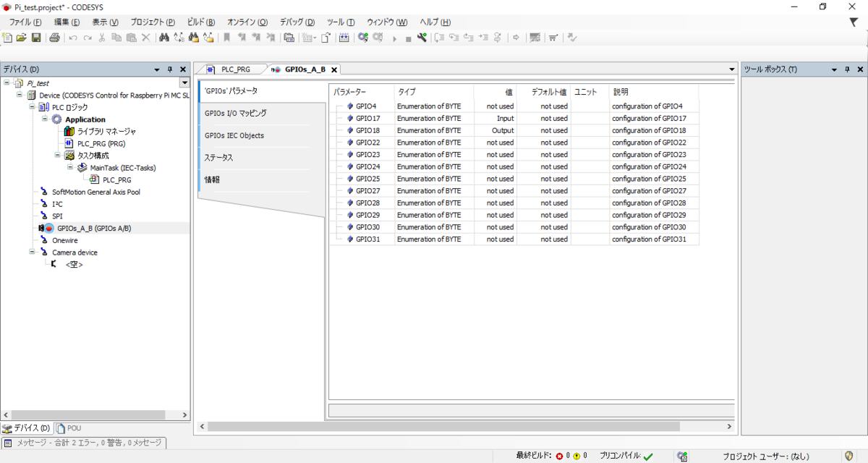The image size is (868, 463).
Task: Select SoftMotion General Axis Pool item
Action: pos(96,192)
